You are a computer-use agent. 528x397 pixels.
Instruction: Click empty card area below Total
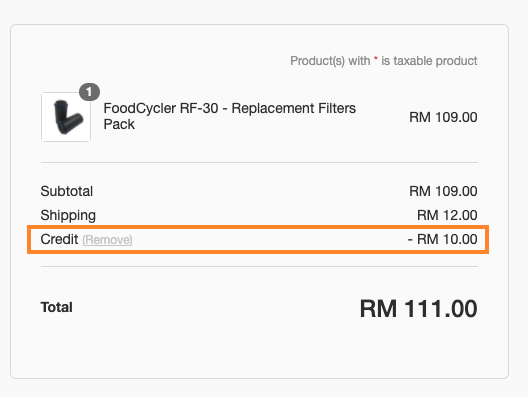point(259,350)
